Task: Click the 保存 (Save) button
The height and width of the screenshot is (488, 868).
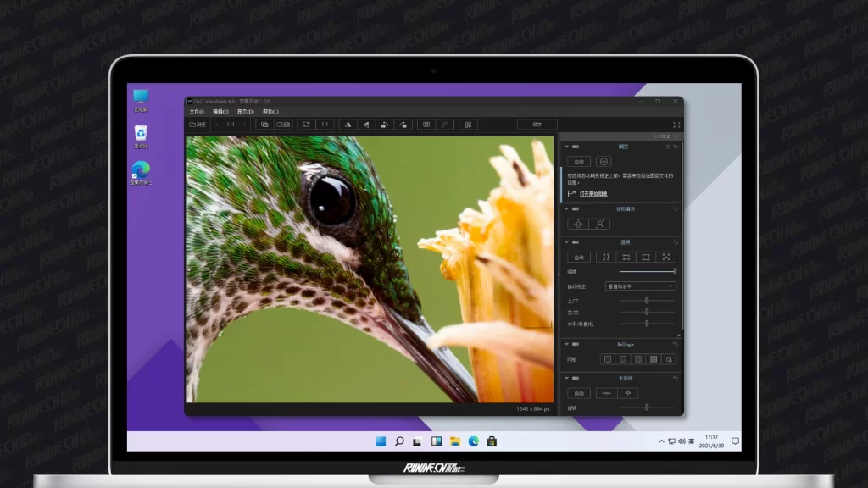Action: [x=537, y=125]
